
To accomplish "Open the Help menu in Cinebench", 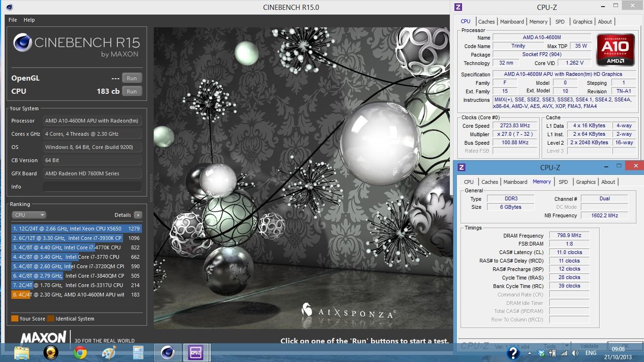I will [x=29, y=20].
